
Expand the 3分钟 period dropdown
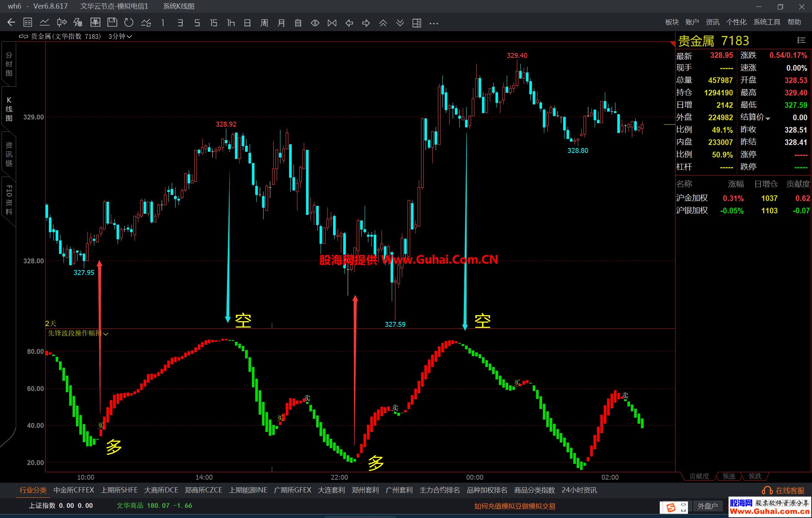click(120, 36)
